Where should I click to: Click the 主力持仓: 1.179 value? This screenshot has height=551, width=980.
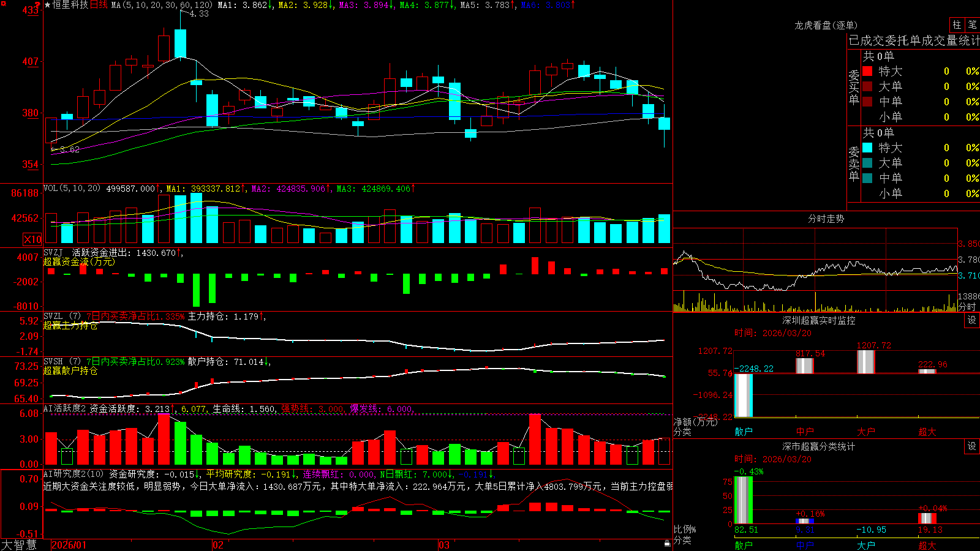pos(225,317)
